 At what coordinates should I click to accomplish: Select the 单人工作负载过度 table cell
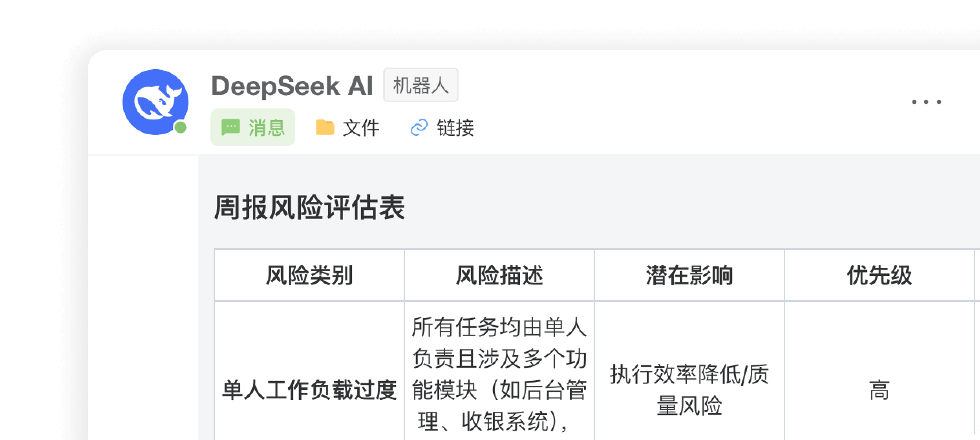309,390
